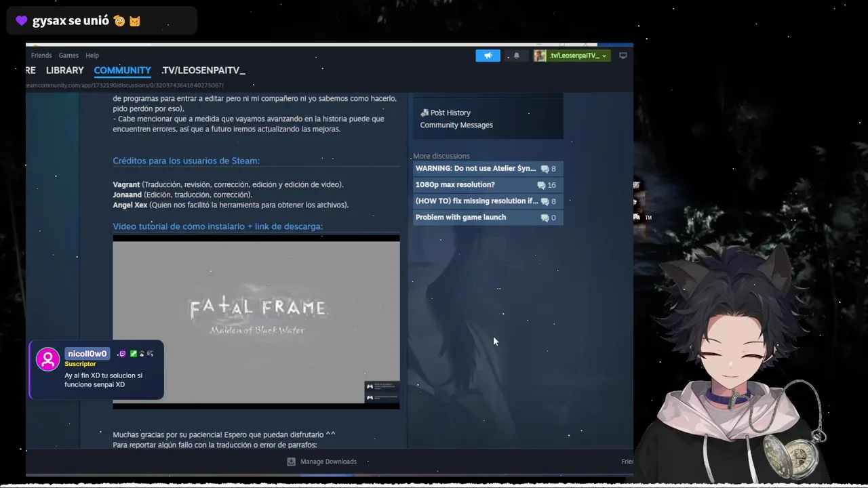Click the Vagrant credit name
Screen dimensions: 868x488
(126, 184)
